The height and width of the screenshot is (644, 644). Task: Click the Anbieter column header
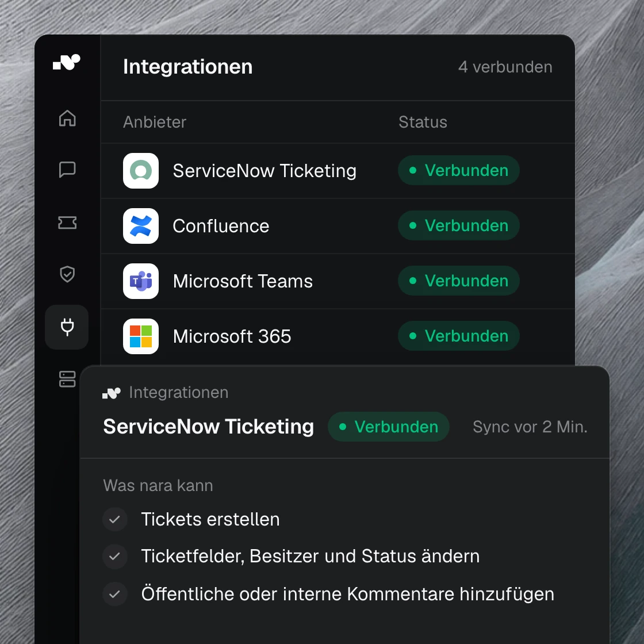click(x=155, y=122)
